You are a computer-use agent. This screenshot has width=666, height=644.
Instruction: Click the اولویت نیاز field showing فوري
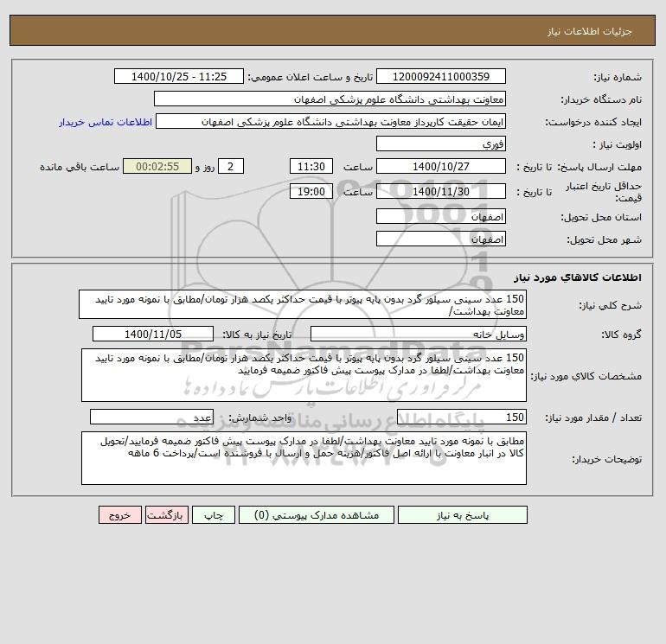click(x=441, y=143)
